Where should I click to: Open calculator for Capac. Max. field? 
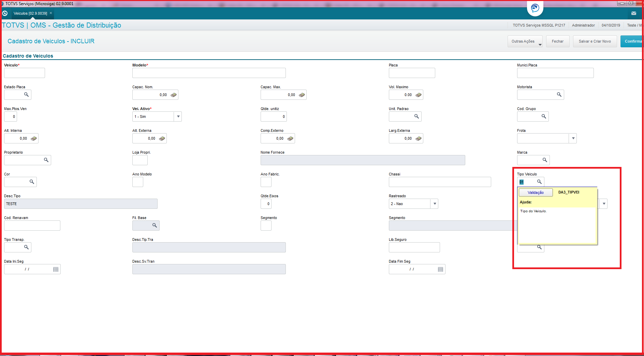coord(302,95)
